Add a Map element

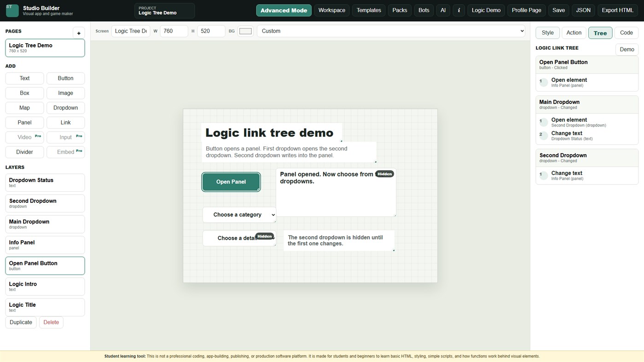(24, 108)
